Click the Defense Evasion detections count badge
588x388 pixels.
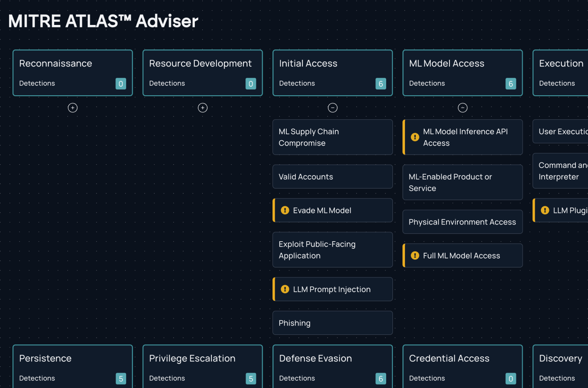click(381, 378)
